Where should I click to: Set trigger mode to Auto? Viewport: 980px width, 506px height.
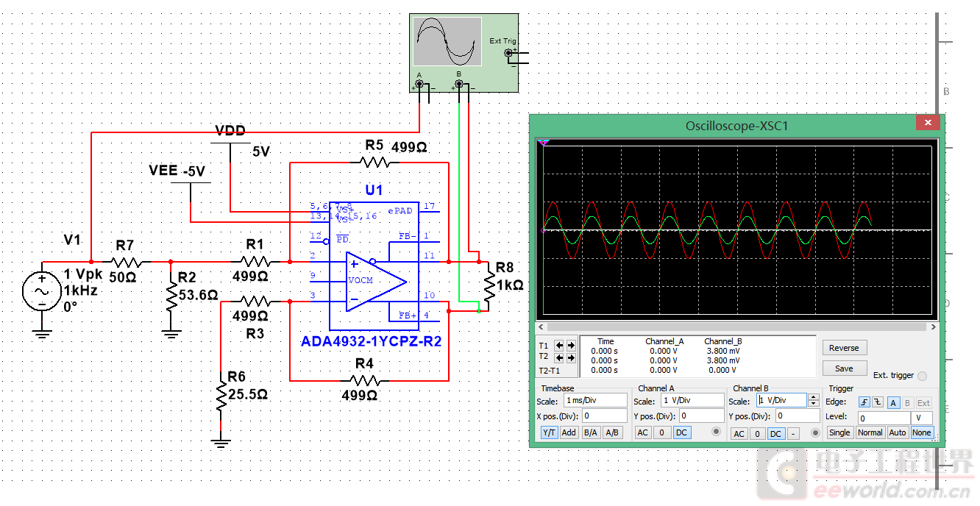pyautogui.click(x=897, y=432)
